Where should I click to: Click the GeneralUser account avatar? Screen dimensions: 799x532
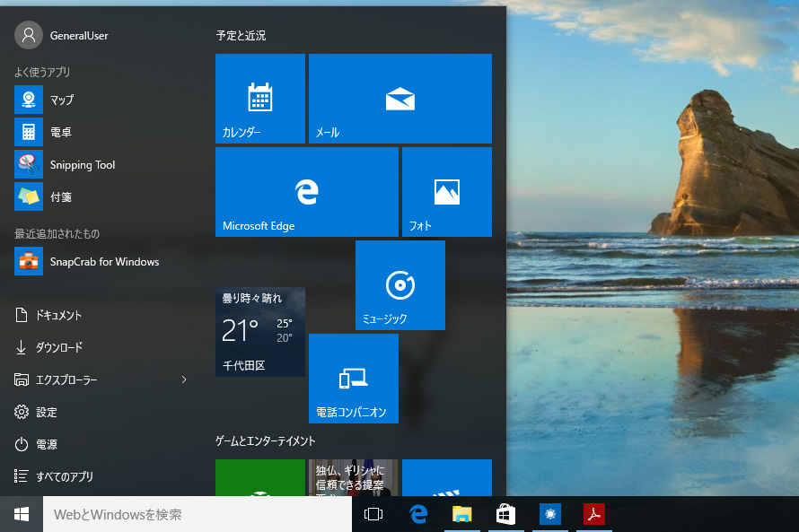coord(29,35)
